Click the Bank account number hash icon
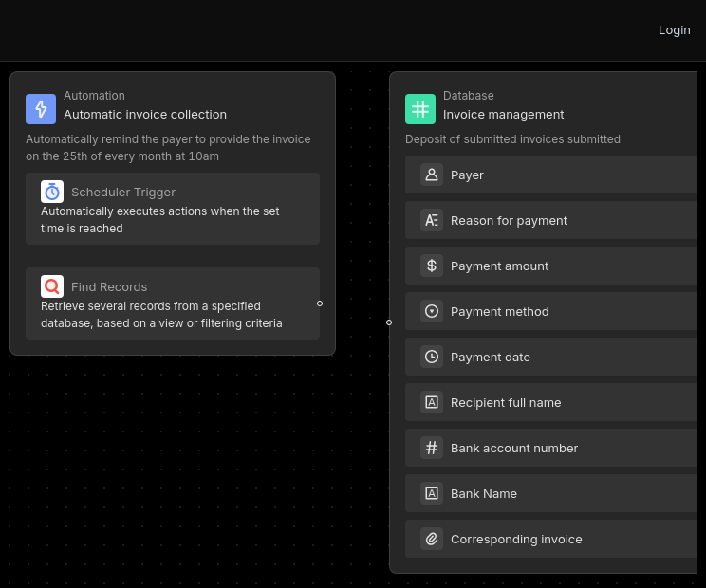Image resolution: width=706 pixels, height=588 pixels. 432,448
